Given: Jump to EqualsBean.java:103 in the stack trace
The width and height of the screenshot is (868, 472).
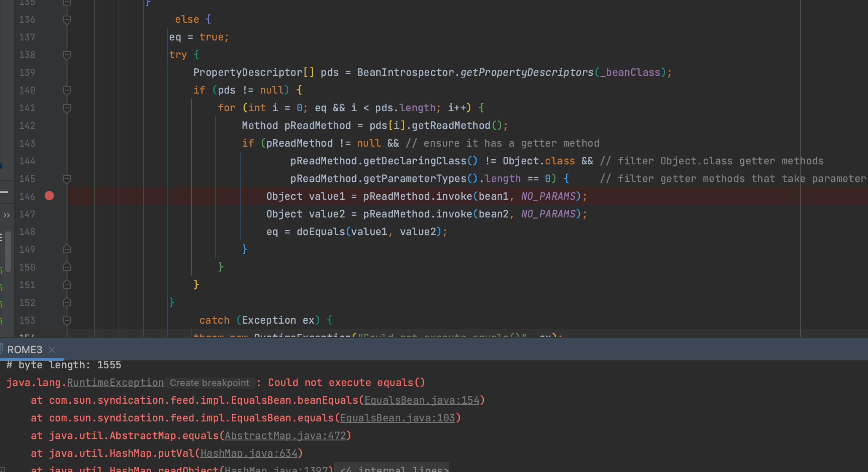Looking at the screenshot, I should coord(397,418).
